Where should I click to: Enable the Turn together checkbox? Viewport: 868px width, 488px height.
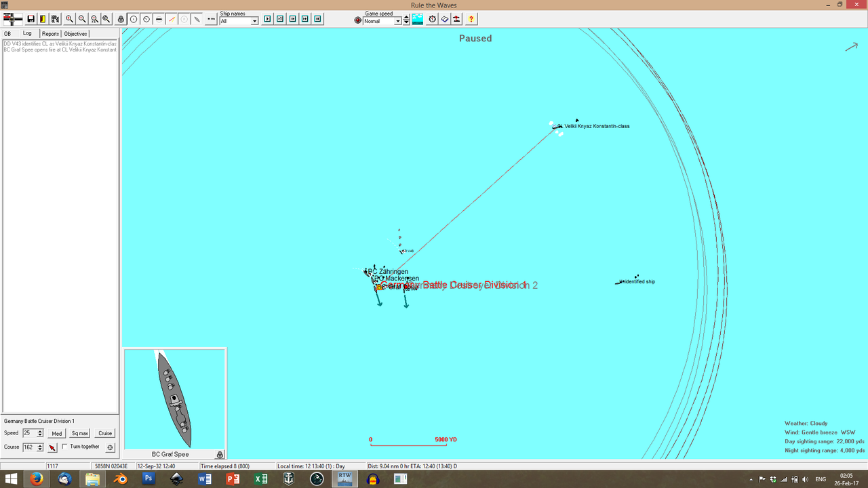[x=64, y=447]
